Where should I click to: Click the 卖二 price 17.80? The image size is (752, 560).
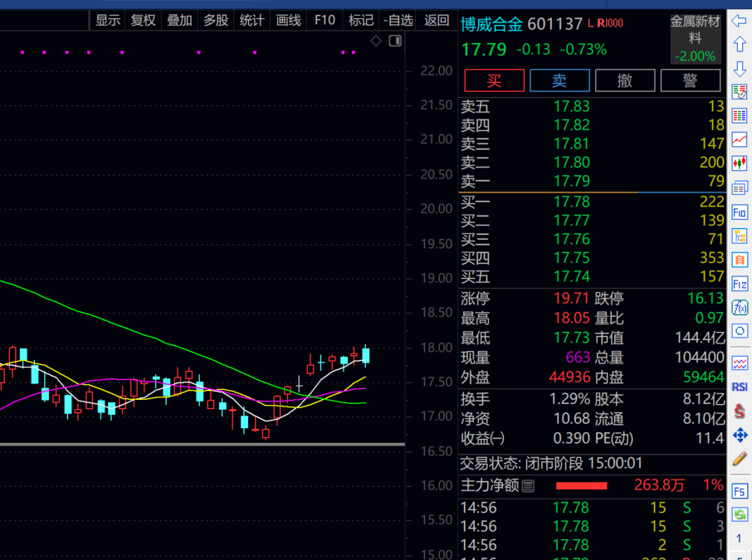(x=572, y=162)
